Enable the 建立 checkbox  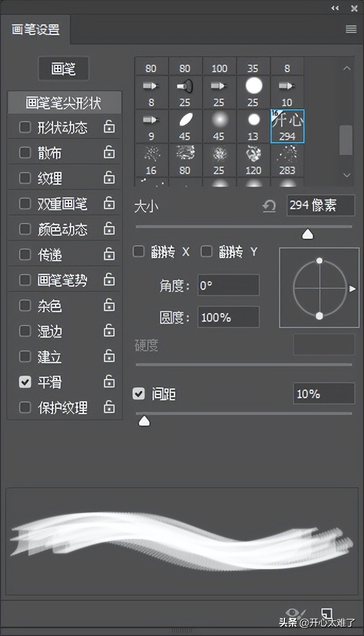[25, 356]
